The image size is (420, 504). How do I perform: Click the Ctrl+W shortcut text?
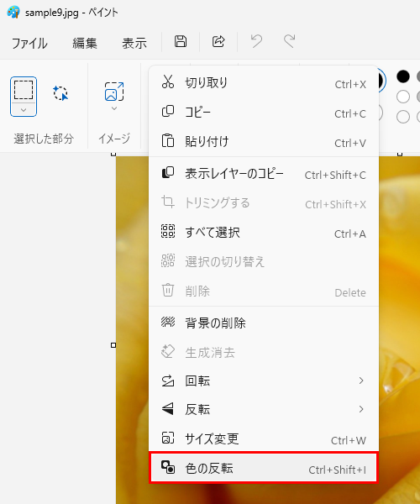(349, 440)
